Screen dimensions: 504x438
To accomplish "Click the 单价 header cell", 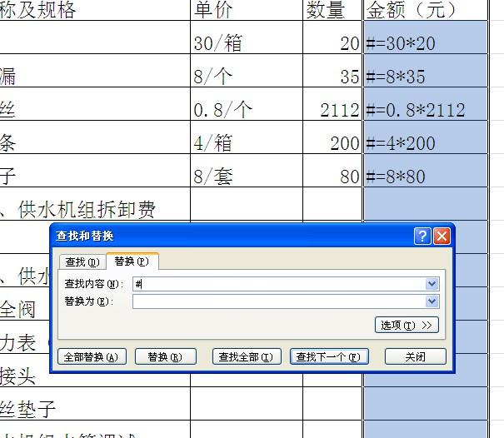I will coord(247,10).
